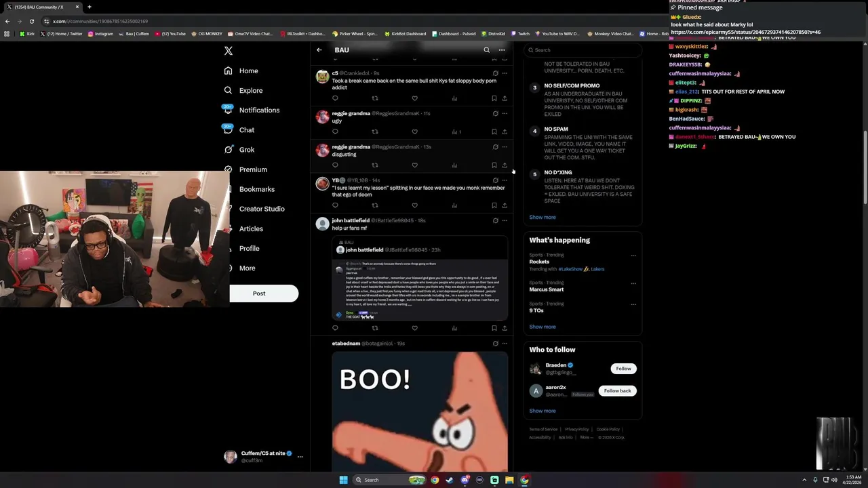Image resolution: width=868 pixels, height=488 pixels.
Task: Reply to YB's tweet
Action: 335,205
